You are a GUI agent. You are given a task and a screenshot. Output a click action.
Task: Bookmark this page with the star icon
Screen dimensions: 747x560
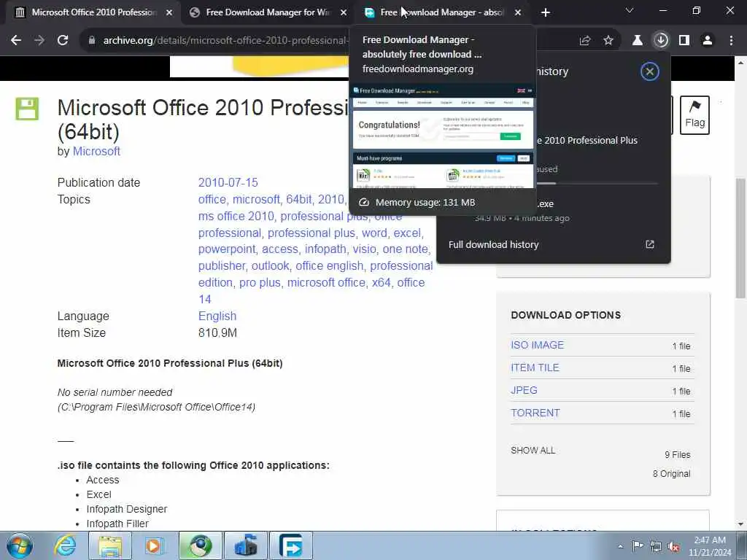coord(608,41)
